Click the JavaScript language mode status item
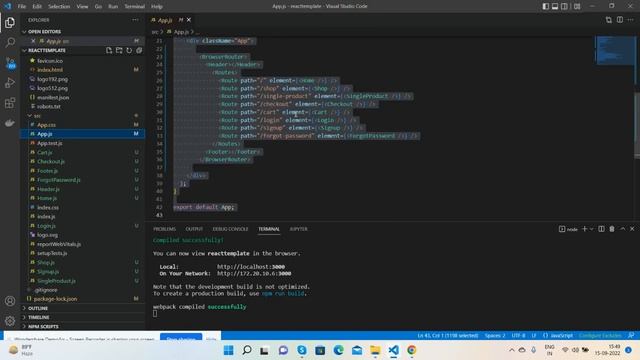Image resolution: width=640 pixels, height=360 pixels. (x=558, y=336)
